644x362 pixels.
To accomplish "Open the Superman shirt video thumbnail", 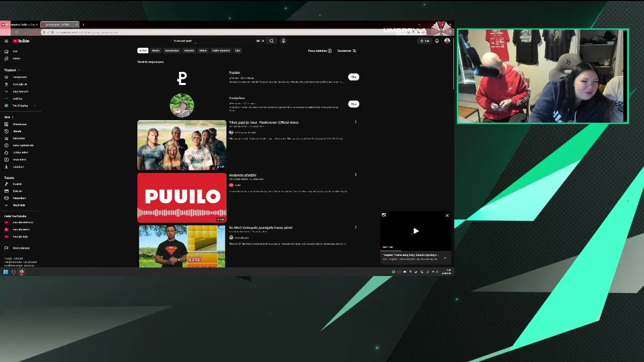I will (182, 246).
